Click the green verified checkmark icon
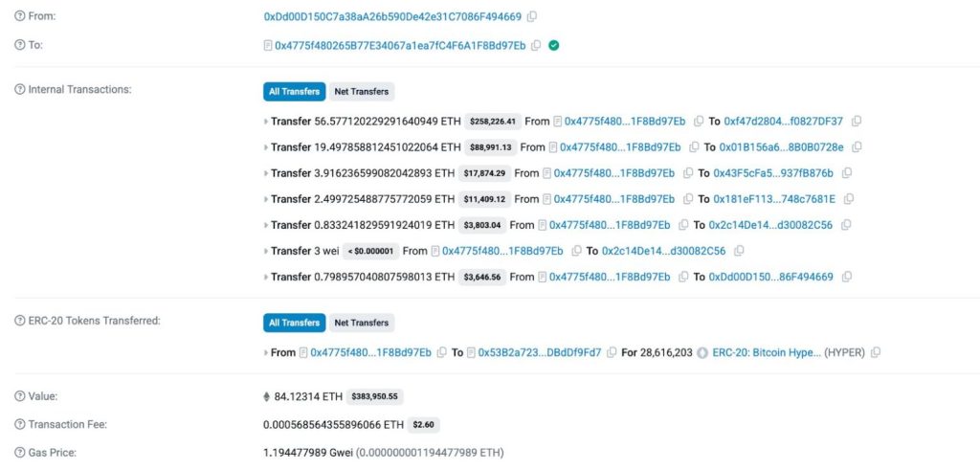Viewport: 980px width, 470px height. click(x=554, y=45)
